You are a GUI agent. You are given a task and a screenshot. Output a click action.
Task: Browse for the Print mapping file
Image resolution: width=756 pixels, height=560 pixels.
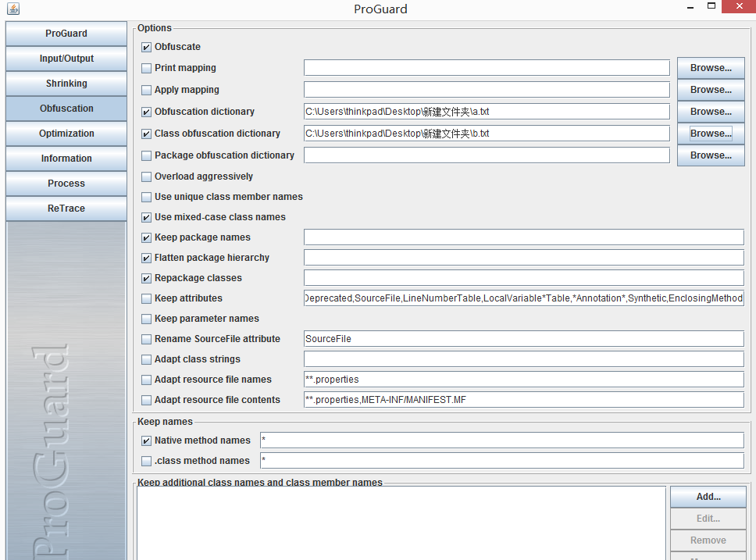click(x=711, y=68)
